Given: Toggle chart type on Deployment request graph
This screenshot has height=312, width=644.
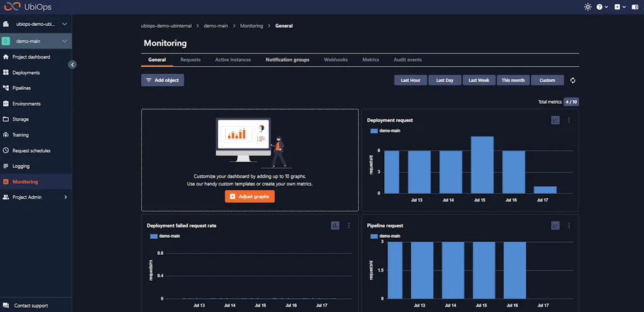Looking at the screenshot, I should click(x=555, y=120).
